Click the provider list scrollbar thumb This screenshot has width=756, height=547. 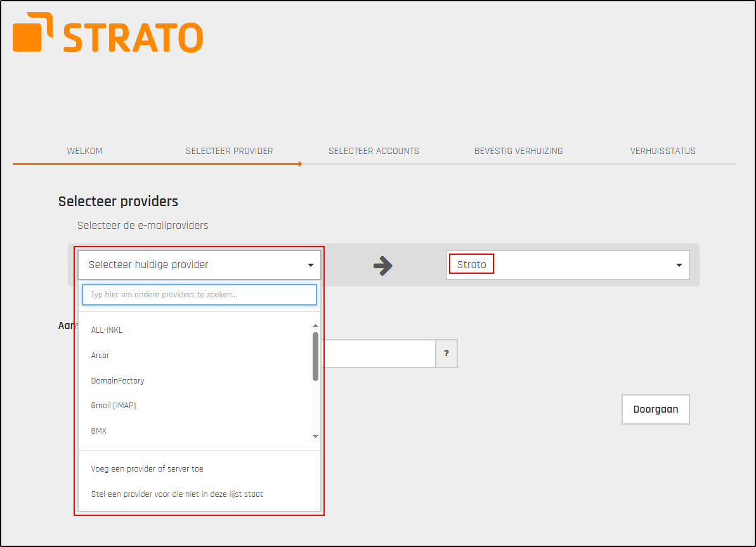pos(315,356)
